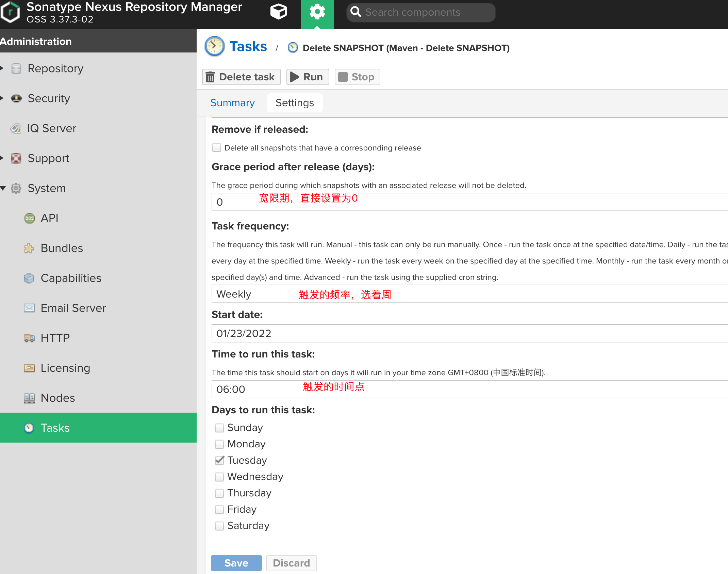Click the Search components input field

pos(421,12)
